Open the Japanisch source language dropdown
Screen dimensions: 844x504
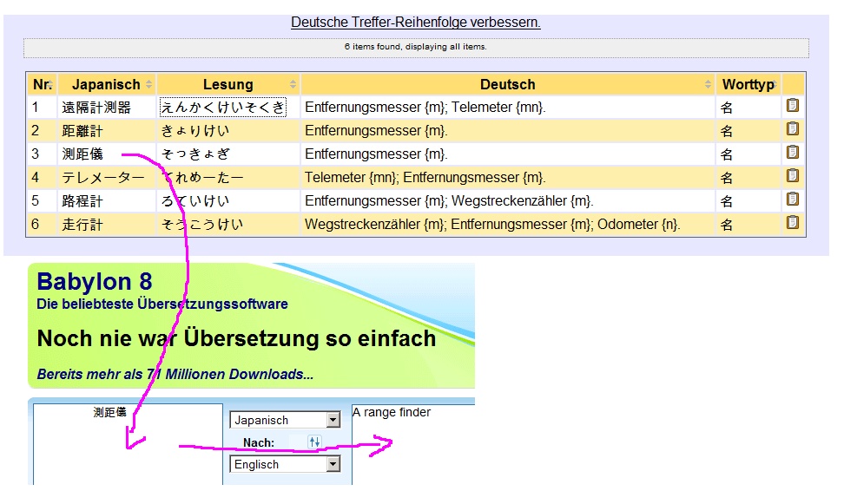pos(286,420)
